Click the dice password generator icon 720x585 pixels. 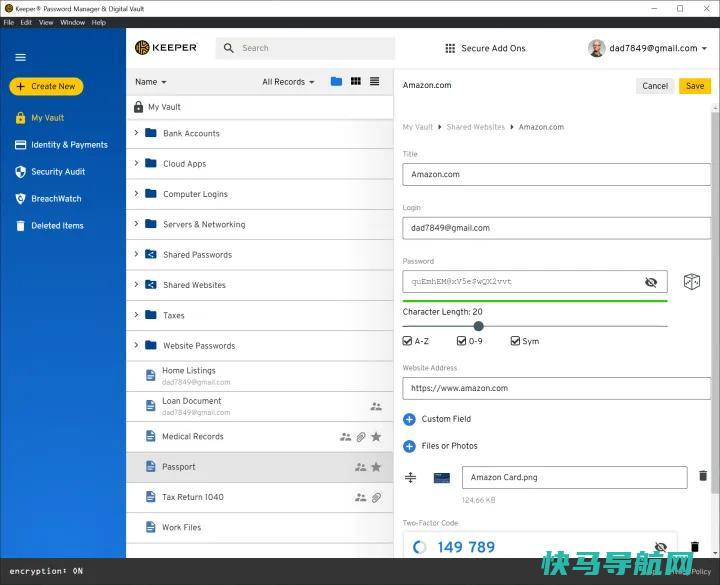pyautogui.click(x=692, y=281)
